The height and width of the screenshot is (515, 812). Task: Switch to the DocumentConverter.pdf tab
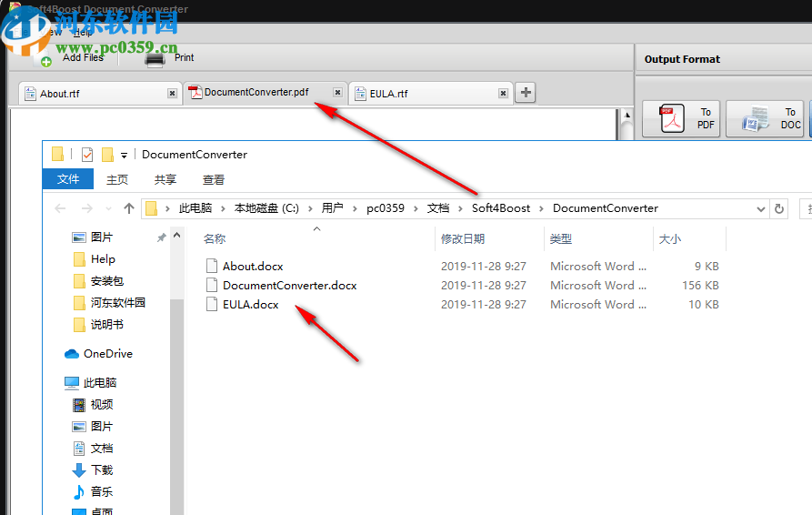[x=266, y=92]
